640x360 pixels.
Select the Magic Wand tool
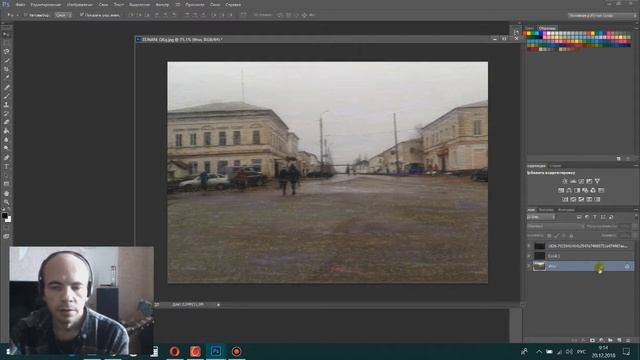point(7,60)
